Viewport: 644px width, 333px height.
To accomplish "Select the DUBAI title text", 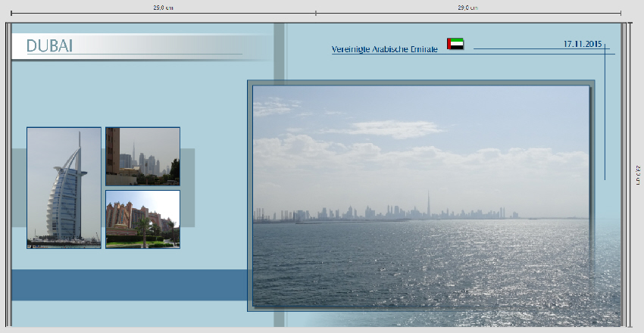I will (49, 46).
